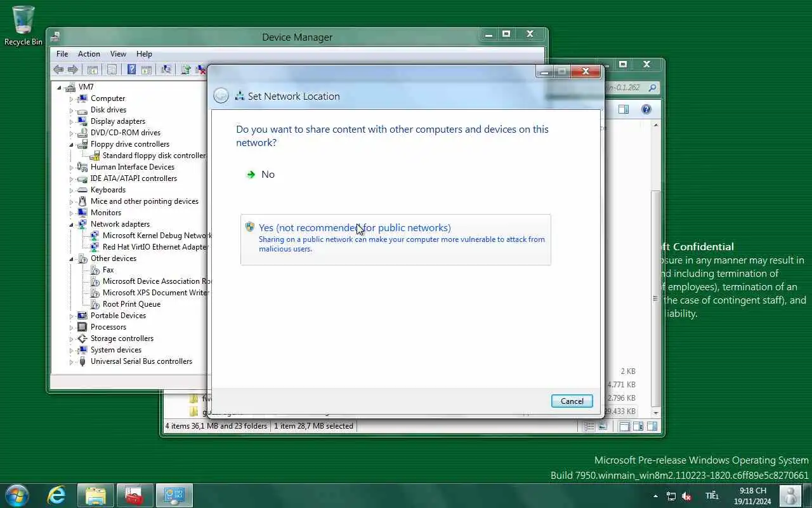Click the red toolbox taskbar icon
Viewport: 812px width, 508px height.
134,495
